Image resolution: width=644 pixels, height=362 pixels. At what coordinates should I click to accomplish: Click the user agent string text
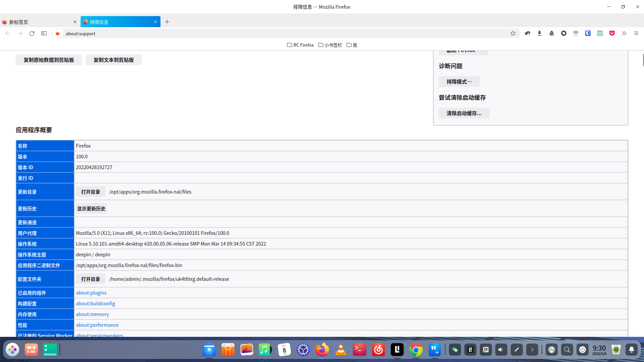(x=152, y=233)
